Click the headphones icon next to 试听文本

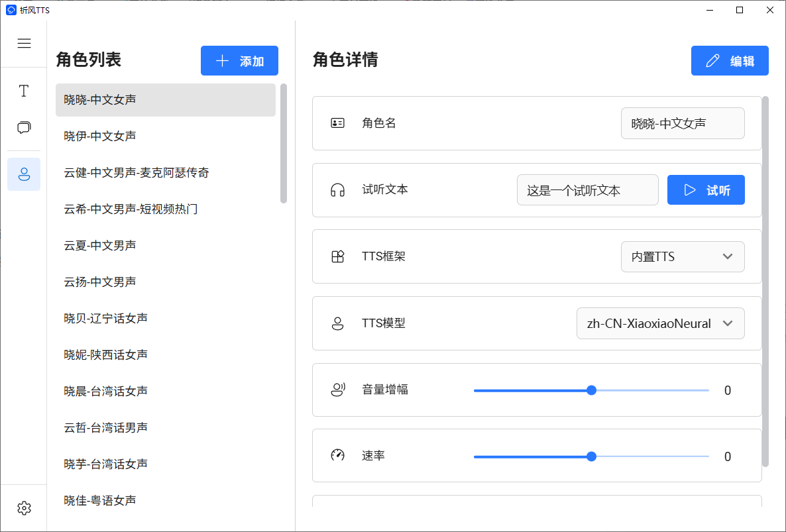coord(338,189)
